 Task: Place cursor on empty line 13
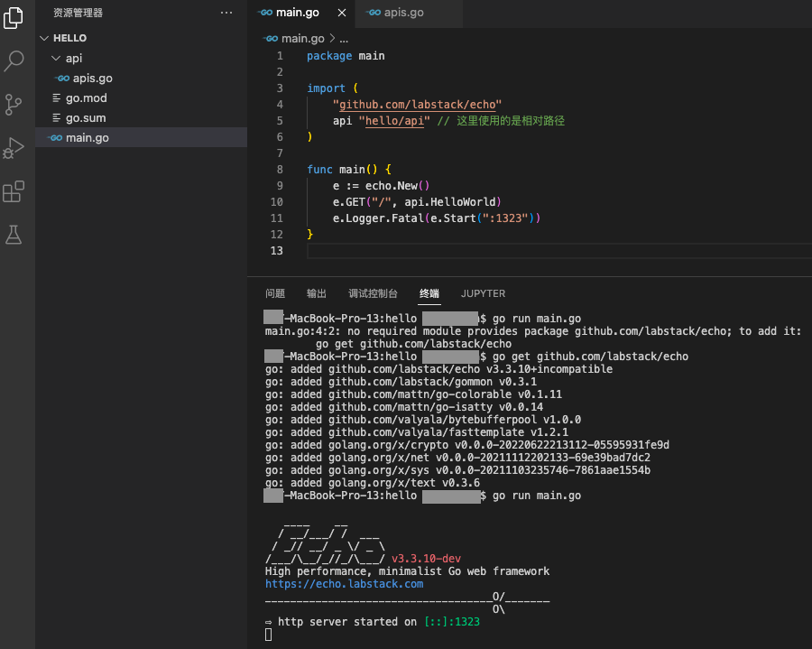click(559, 251)
